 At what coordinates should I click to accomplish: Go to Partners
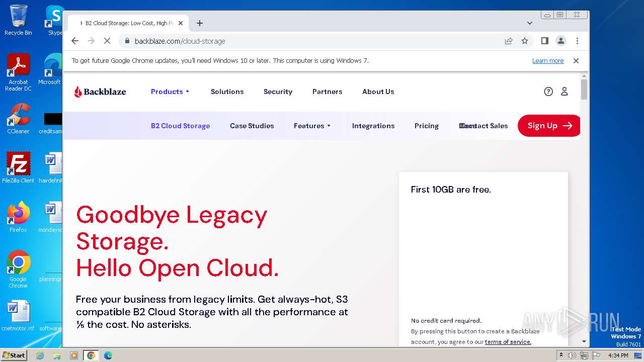(x=327, y=92)
